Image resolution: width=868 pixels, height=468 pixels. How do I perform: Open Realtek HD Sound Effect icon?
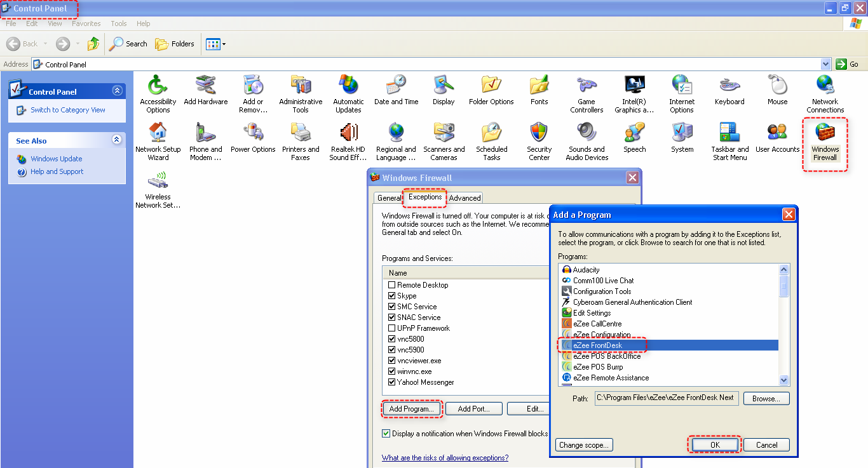coord(348,133)
